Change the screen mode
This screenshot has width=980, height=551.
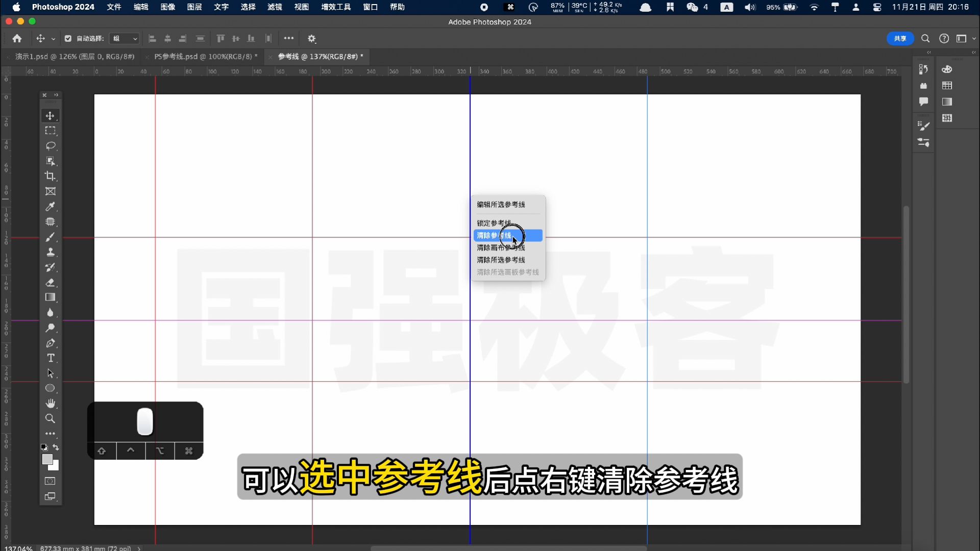(50, 496)
